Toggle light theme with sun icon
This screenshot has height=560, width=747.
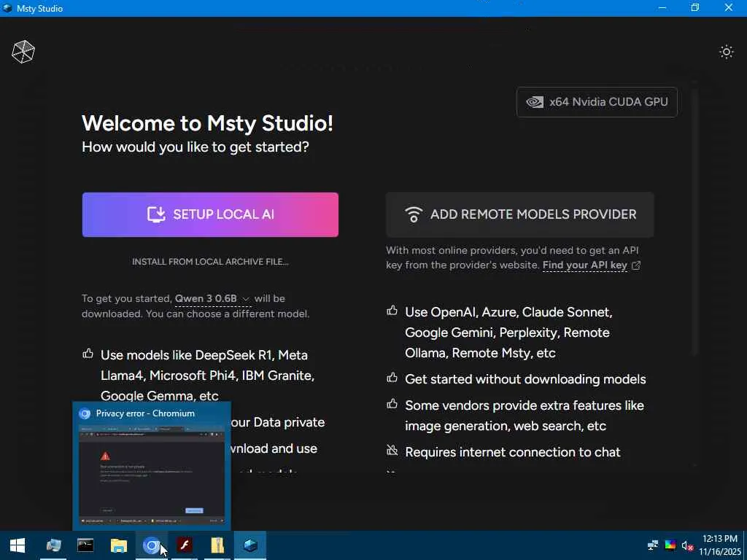point(726,52)
